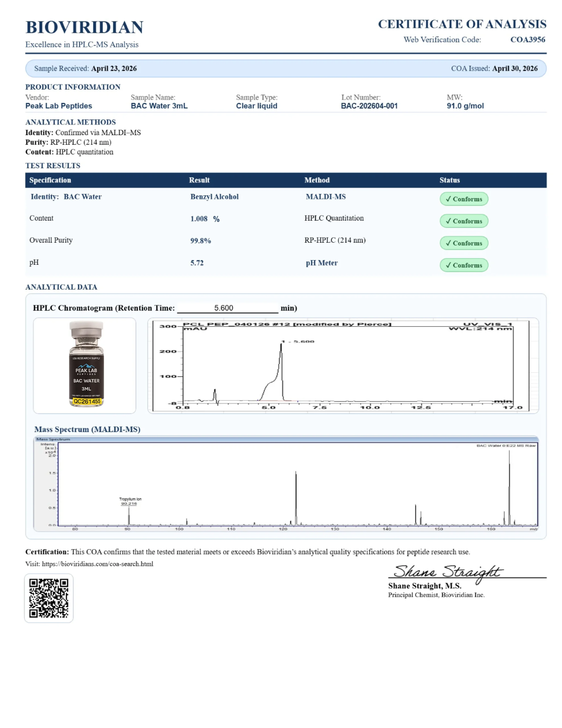Click the Specification column header
562x728 pixels.
click(x=50, y=180)
